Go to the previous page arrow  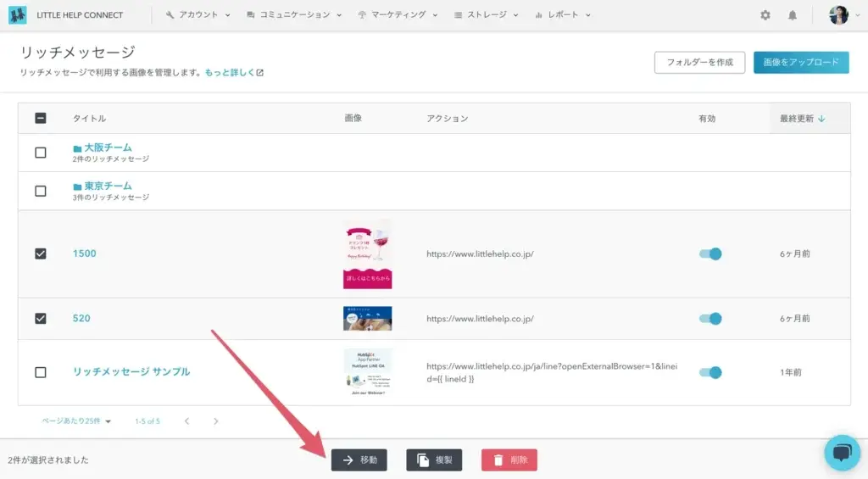(x=187, y=421)
